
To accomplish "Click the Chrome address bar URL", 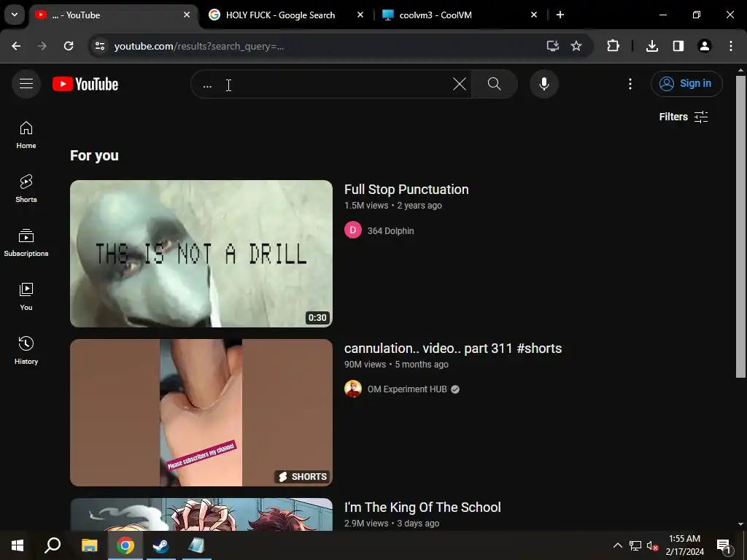I will (x=198, y=46).
